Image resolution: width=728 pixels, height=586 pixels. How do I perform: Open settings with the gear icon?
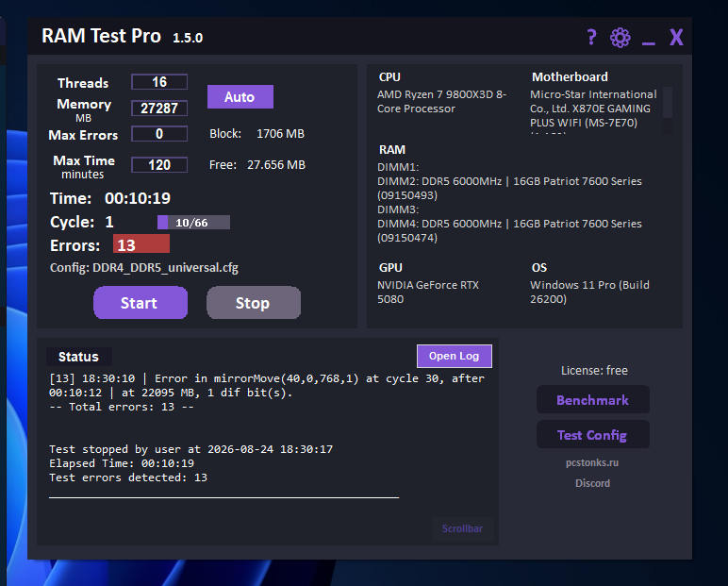tap(620, 37)
